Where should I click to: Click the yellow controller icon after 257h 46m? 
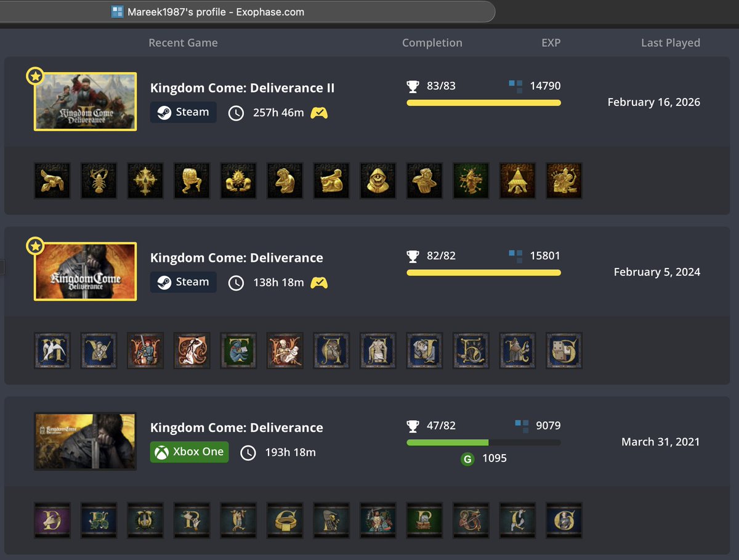pyautogui.click(x=319, y=113)
